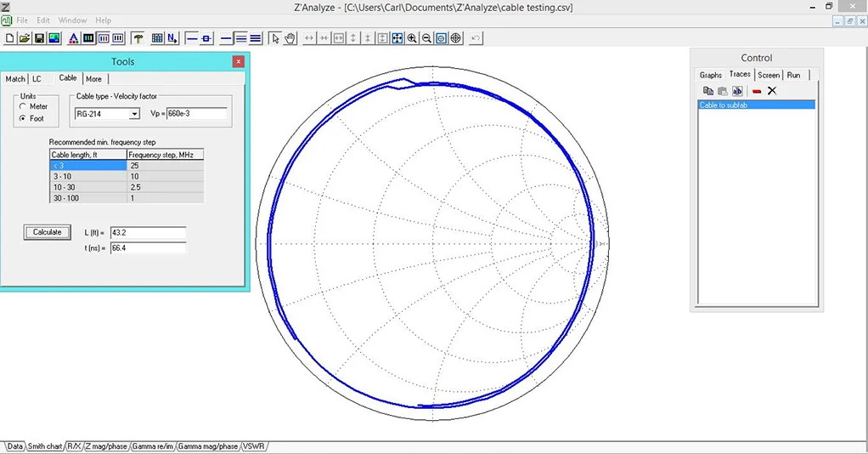The image size is (868, 454).
Task: Copy the trace in the Control panel
Action: point(708,91)
